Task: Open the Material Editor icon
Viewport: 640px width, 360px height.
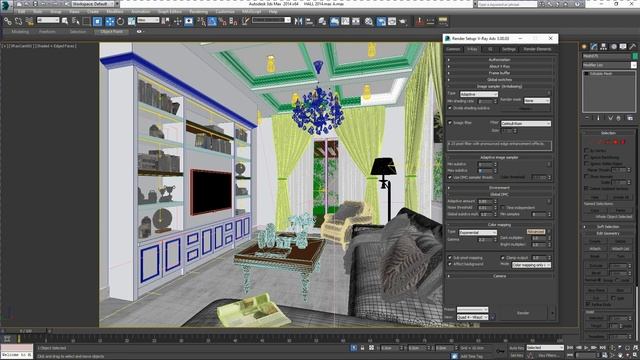Action: 369,21
